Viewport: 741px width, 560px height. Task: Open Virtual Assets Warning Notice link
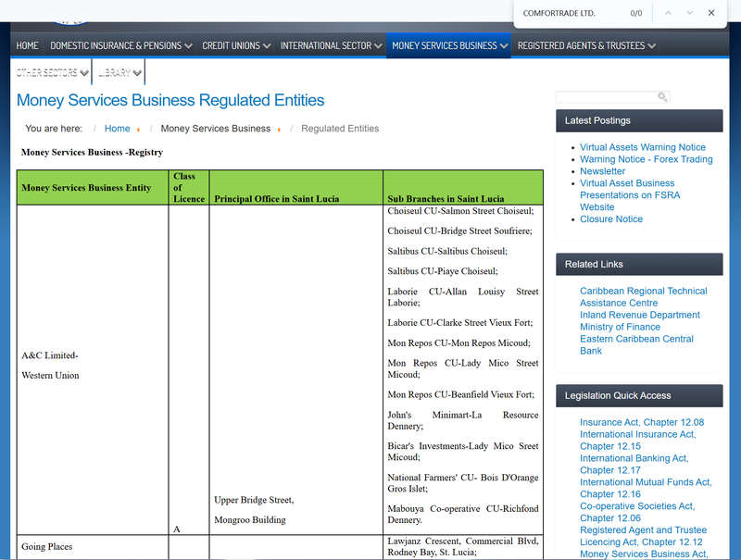[x=642, y=147]
